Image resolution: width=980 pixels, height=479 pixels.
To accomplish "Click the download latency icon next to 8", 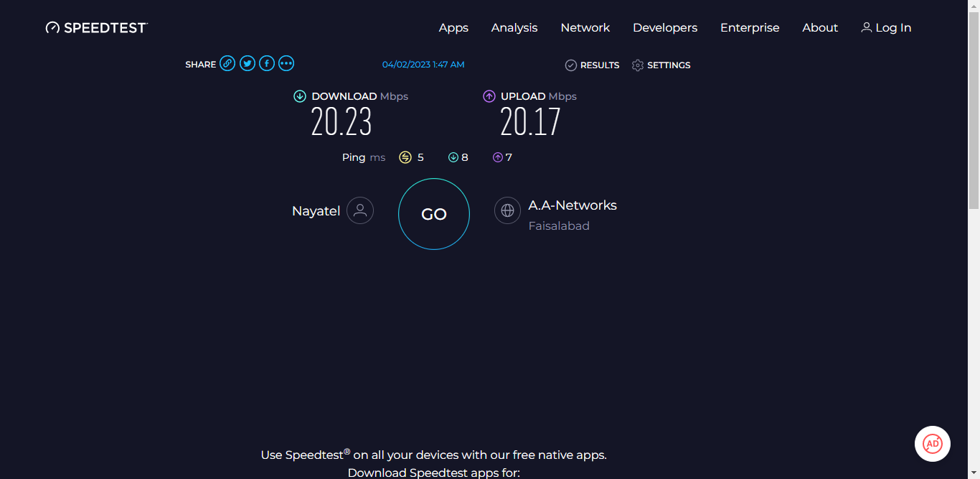I will click(453, 157).
